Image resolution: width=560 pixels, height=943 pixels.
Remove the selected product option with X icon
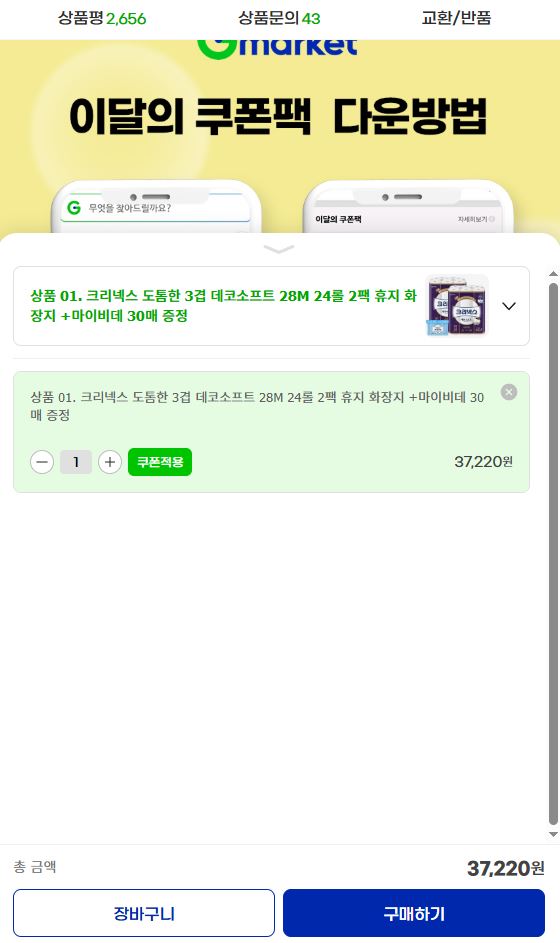pos(509,392)
